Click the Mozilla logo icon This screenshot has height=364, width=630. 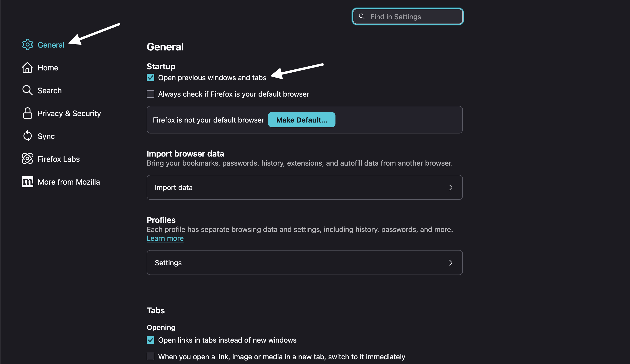tap(28, 182)
